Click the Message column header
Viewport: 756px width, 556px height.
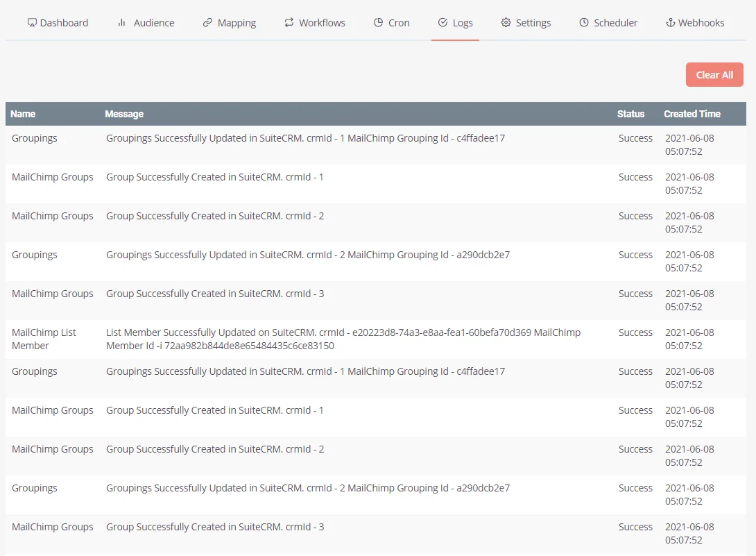pyautogui.click(x=124, y=114)
